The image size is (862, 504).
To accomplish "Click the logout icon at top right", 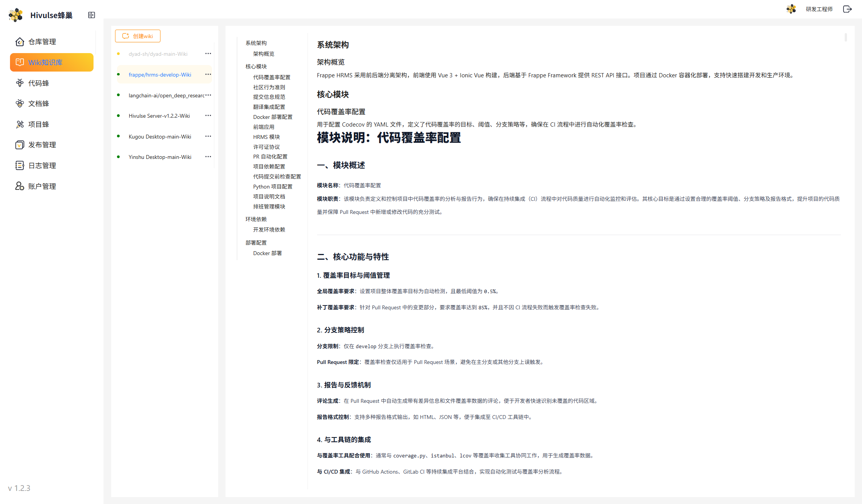I will [x=847, y=9].
